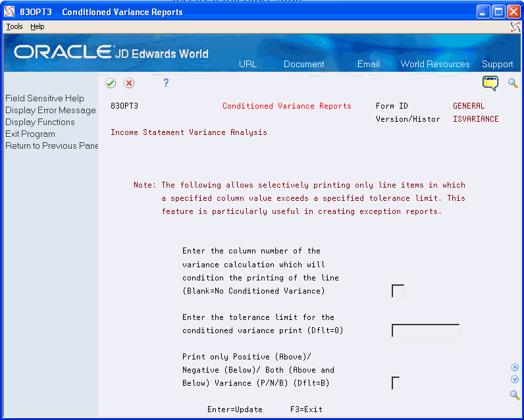
Task: Select Display Error Message in the sidebar
Action: click(x=51, y=110)
